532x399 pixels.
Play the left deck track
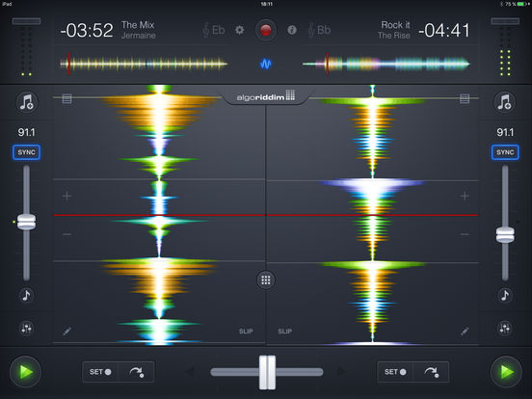click(25, 372)
